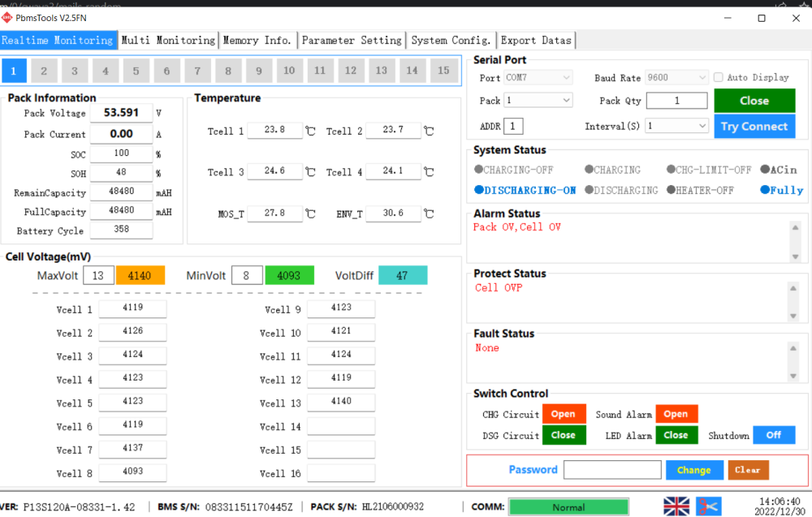Viewport: 812px width, 517px height.
Task: Click the COMM Normal status bar
Action: click(x=568, y=507)
